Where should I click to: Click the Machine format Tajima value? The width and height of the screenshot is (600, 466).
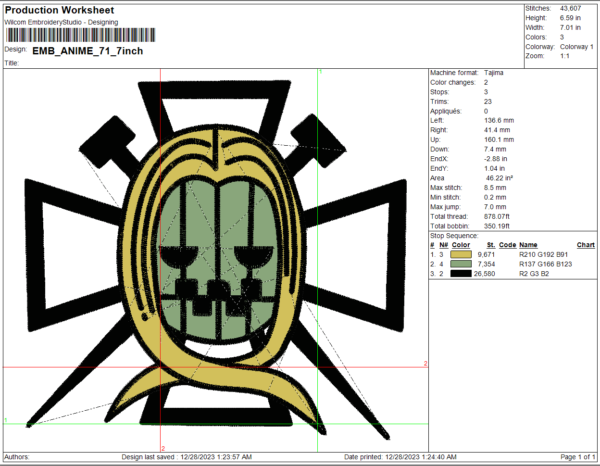pos(496,74)
